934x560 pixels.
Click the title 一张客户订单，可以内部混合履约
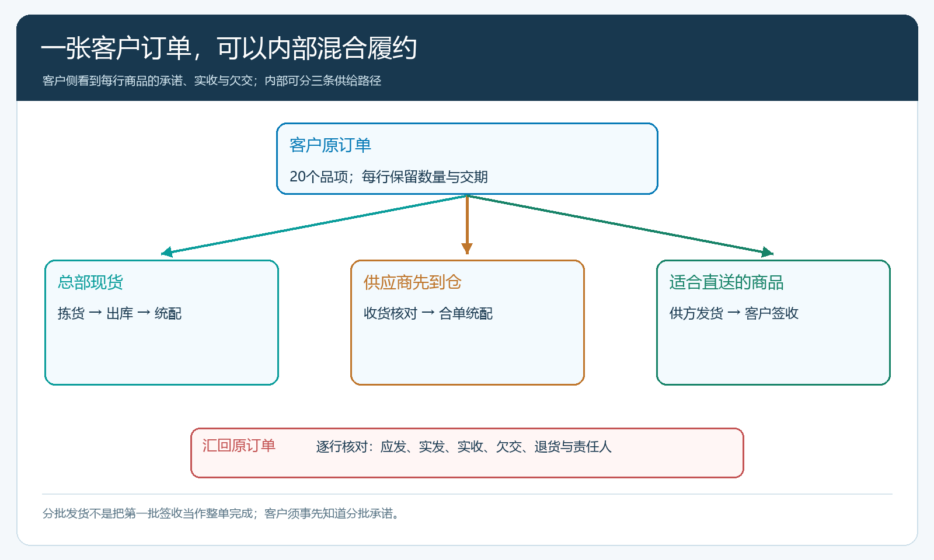tap(229, 48)
